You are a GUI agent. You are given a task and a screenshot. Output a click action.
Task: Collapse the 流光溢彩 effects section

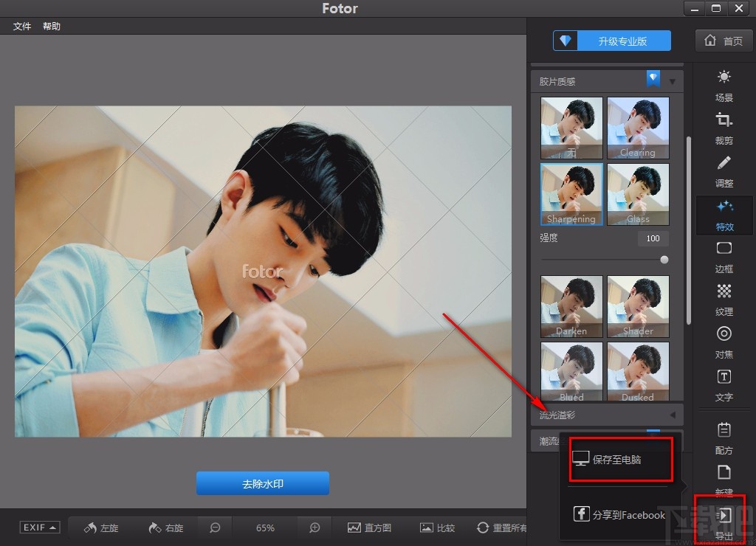(673, 414)
